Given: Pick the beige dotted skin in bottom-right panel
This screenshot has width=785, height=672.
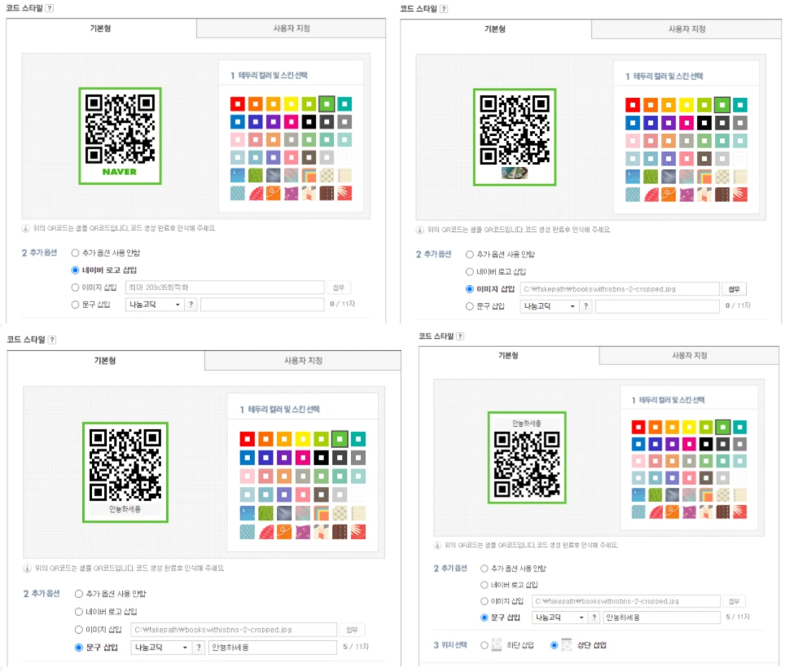Looking at the screenshot, I should coord(722,494).
